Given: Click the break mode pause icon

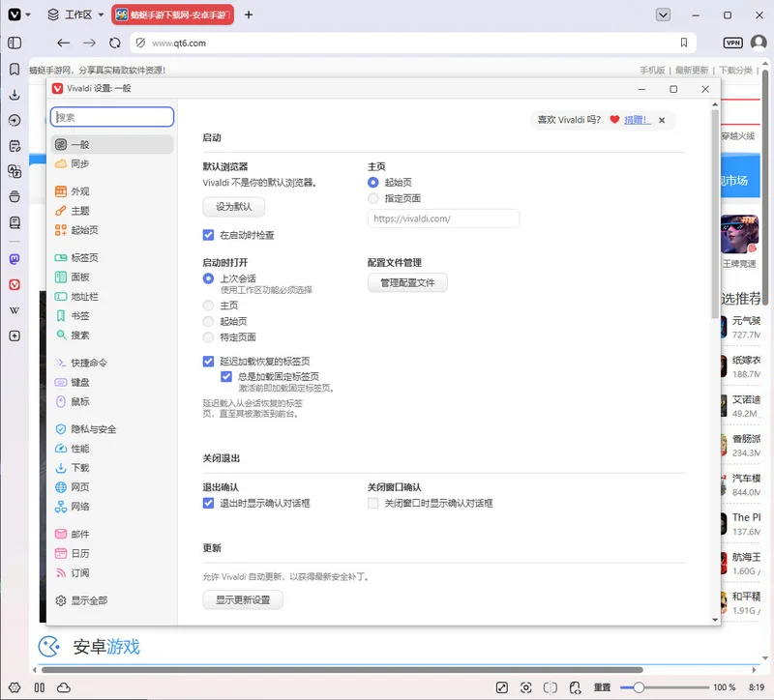Looking at the screenshot, I should pyautogui.click(x=40, y=687).
